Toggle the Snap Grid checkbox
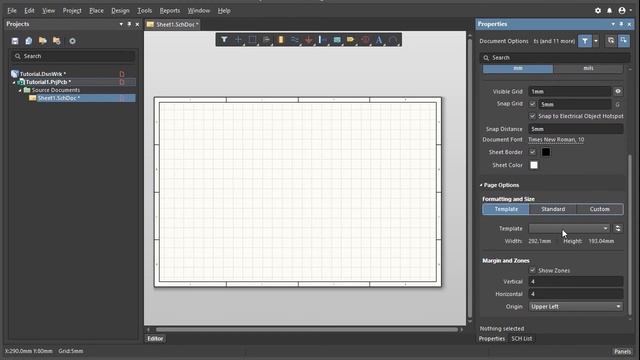The height and width of the screenshot is (360, 640). click(x=532, y=104)
